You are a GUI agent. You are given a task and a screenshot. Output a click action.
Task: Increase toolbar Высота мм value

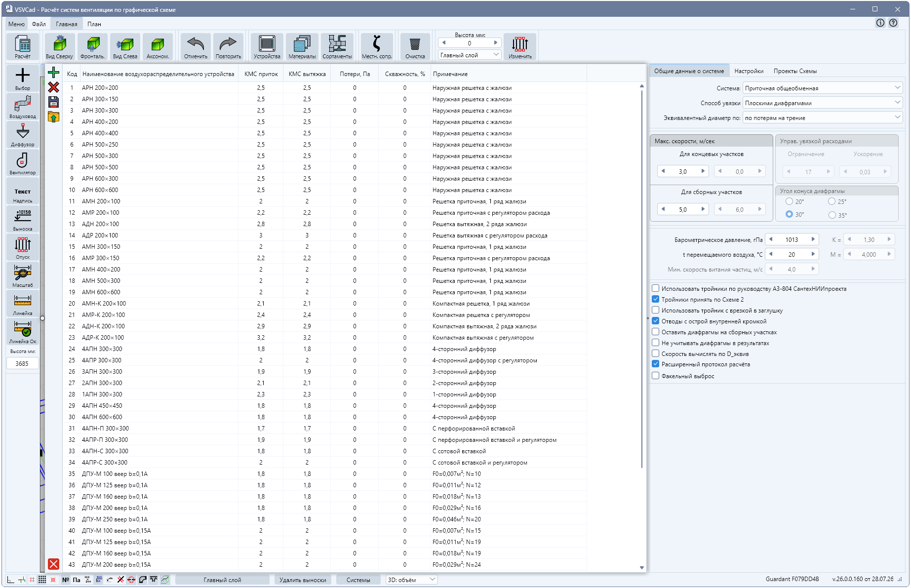(x=496, y=43)
